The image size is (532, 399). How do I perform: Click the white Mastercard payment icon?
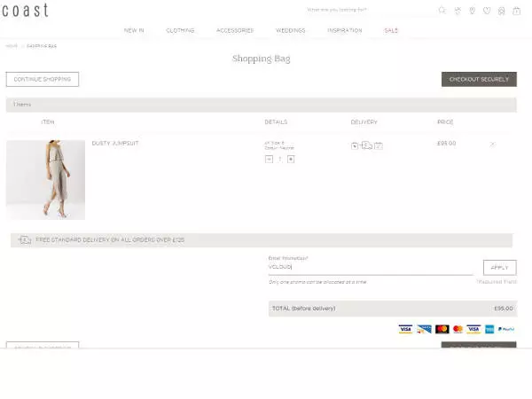pyautogui.click(x=458, y=329)
